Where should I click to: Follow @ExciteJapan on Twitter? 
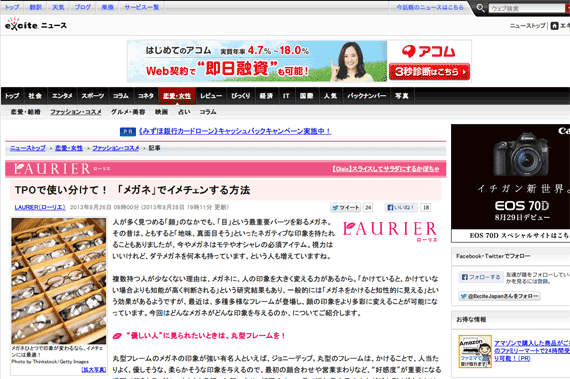click(499, 296)
